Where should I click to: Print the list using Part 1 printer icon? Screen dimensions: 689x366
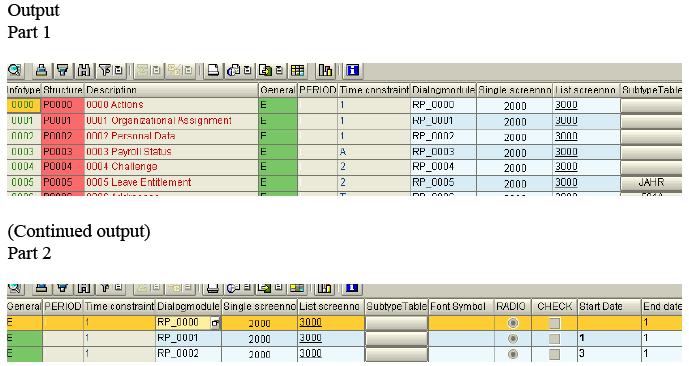(214, 70)
